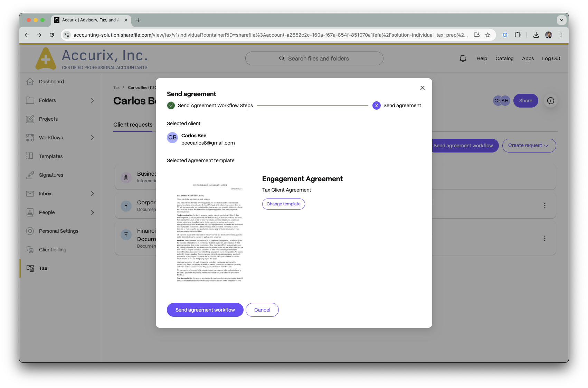Open the Chrome three-dot menu
This screenshot has height=388, width=588.
tap(561, 35)
